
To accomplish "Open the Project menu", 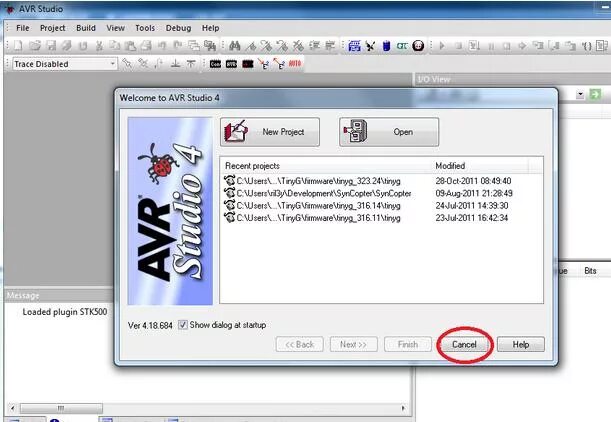I will point(53,28).
